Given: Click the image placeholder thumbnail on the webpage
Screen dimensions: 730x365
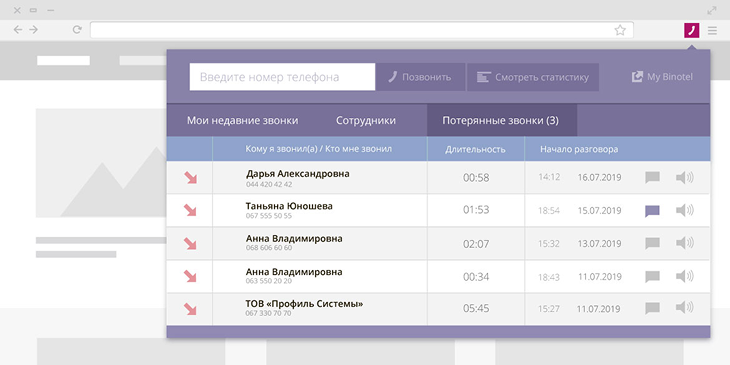Looking at the screenshot, I should (x=101, y=163).
